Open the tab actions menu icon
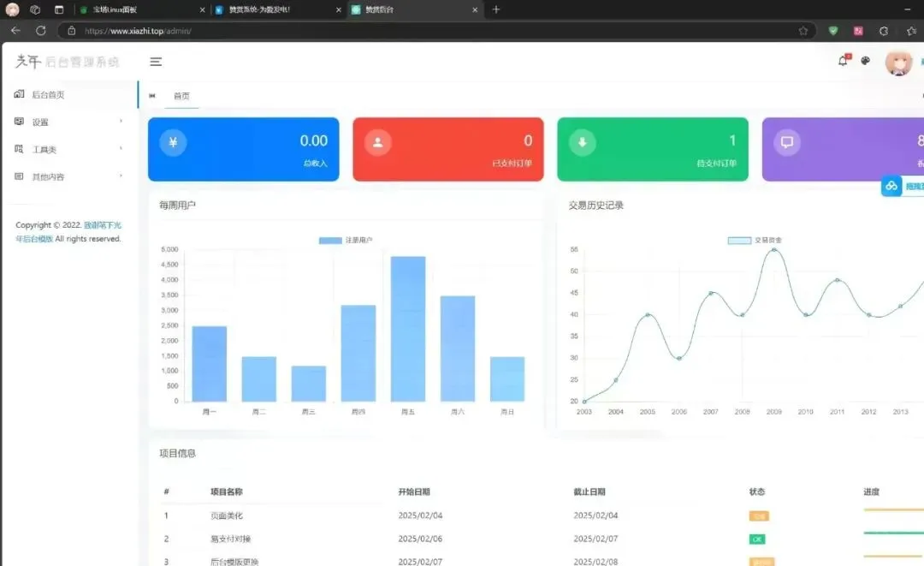Image resolution: width=924 pixels, height=566 pixels. (x=59, y=9)
